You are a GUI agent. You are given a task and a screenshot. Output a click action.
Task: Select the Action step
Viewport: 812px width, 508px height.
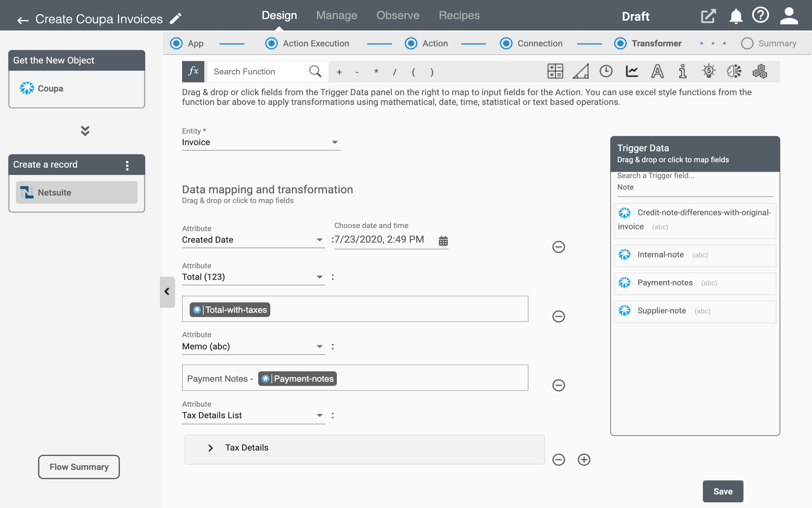pyautogui.click(x=411, y=43)
